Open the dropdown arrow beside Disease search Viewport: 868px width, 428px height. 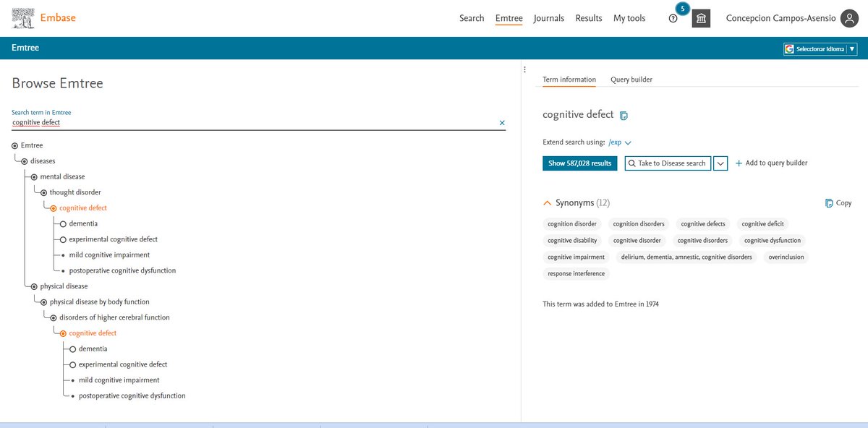[x=720, y=163]
